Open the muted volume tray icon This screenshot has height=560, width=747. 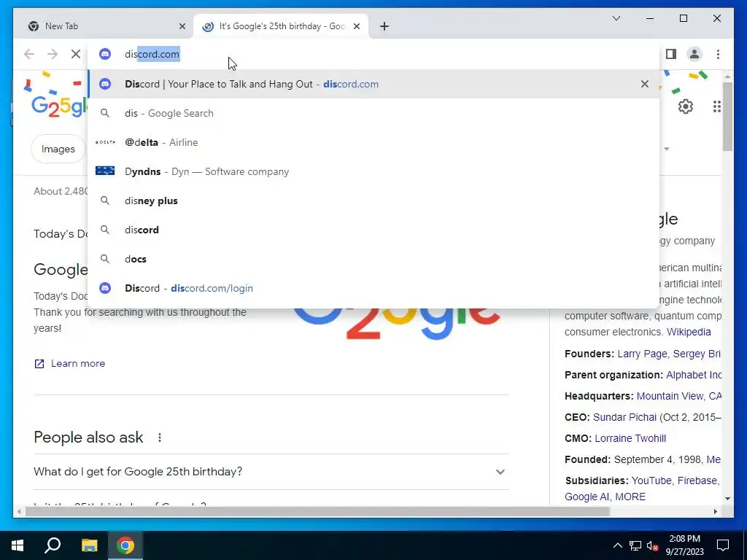point(652,545)
